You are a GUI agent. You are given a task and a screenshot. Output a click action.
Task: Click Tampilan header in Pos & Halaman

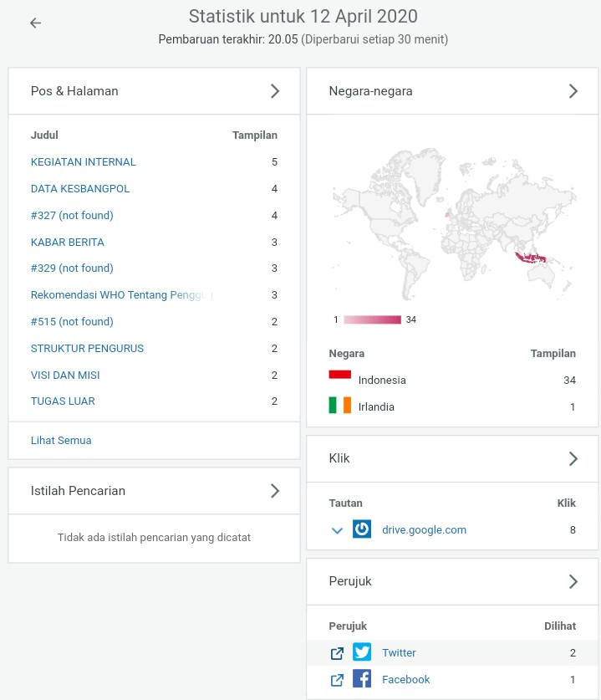(255, 135)
